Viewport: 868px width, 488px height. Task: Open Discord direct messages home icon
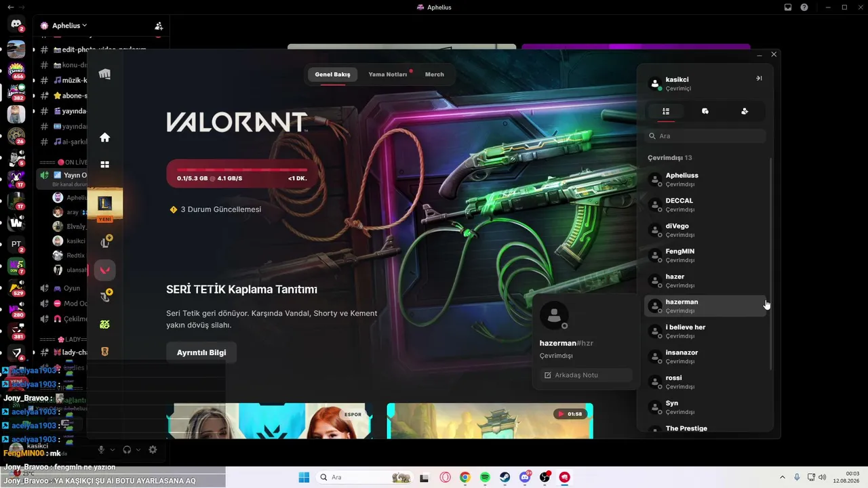coord(16,24)
